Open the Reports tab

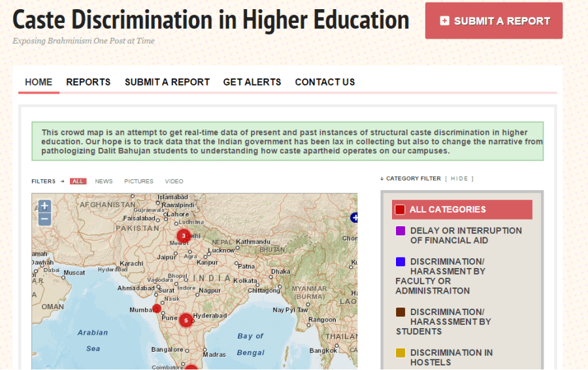tap(88, 82)
